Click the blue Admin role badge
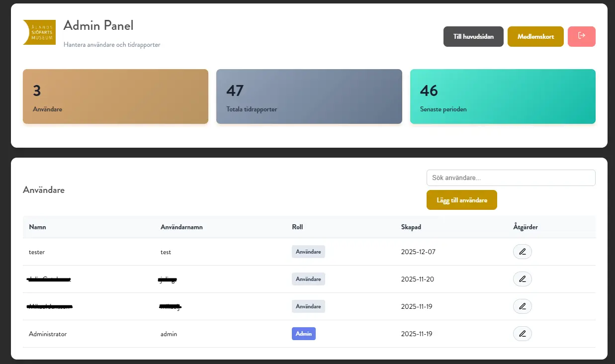The width and height of the screenshot is (615, 364). coord(303,334)
